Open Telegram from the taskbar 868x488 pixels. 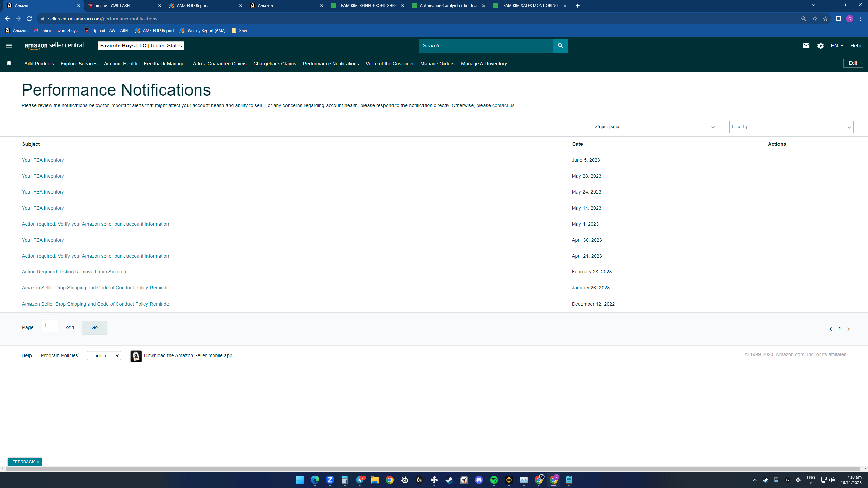tap(360, 480)
